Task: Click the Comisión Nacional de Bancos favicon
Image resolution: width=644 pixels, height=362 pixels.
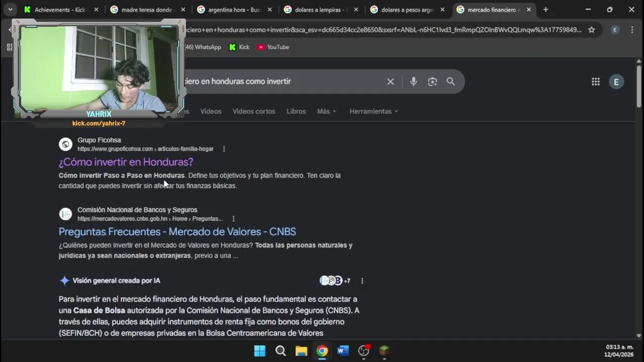Action: click(x=65, y=214)
